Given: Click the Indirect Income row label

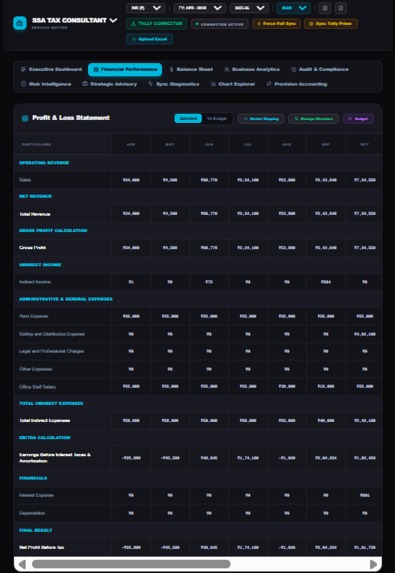Looking at the screenshot, I should coord(35,282).
